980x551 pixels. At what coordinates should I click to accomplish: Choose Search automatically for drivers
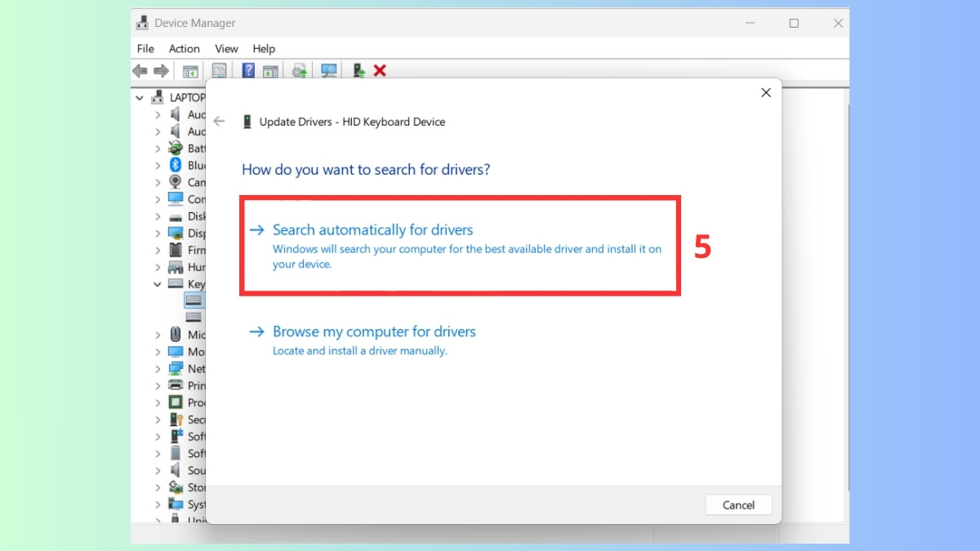372,229
